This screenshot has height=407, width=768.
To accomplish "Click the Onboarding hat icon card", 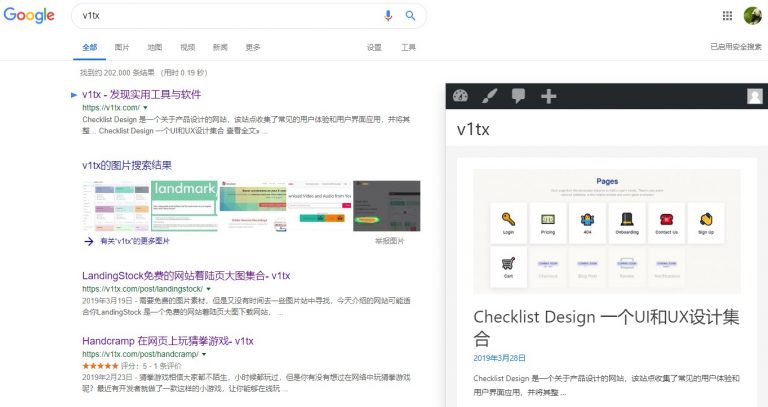I will [x=627, y=223].
